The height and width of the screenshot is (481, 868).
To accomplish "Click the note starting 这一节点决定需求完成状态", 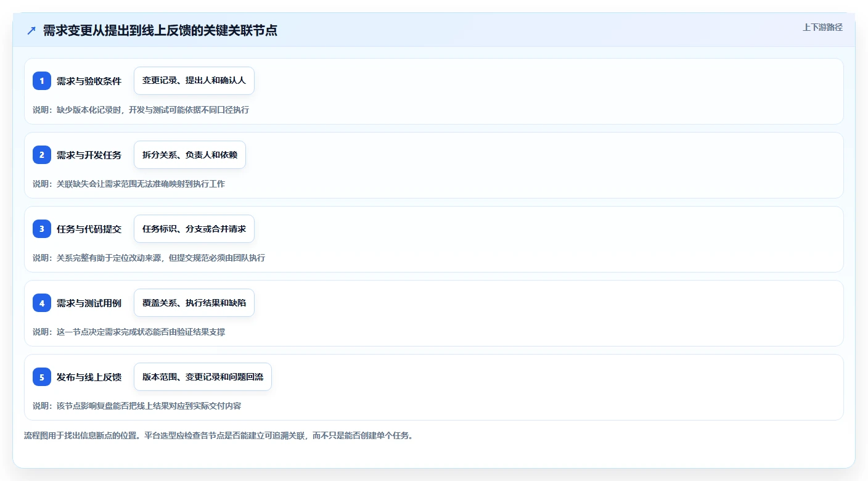I will click(x=129, y=332).
